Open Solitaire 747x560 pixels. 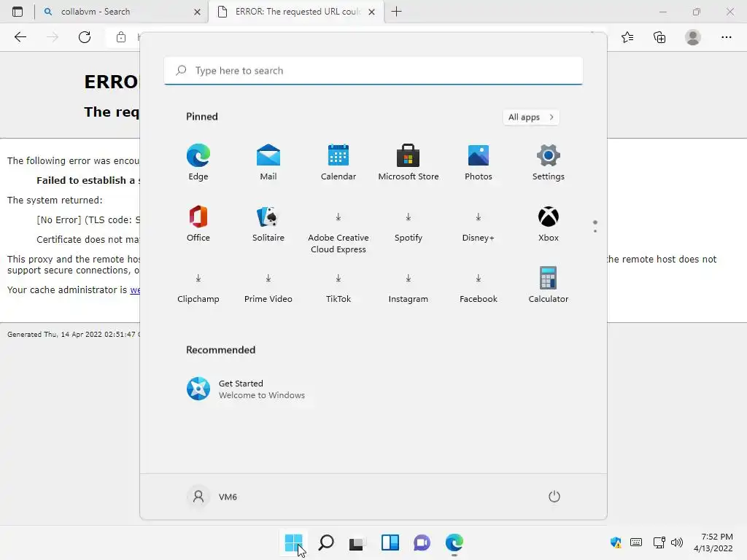point(268,224)
